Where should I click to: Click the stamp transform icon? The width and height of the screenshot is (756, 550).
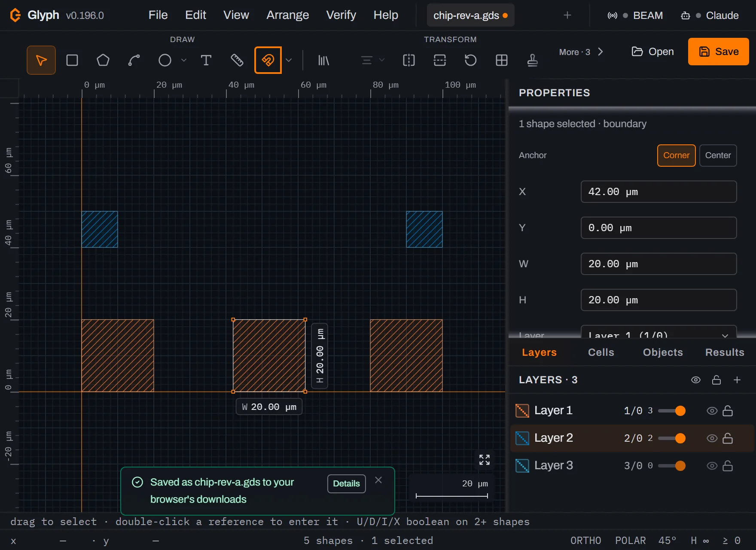tap(533, 60)
